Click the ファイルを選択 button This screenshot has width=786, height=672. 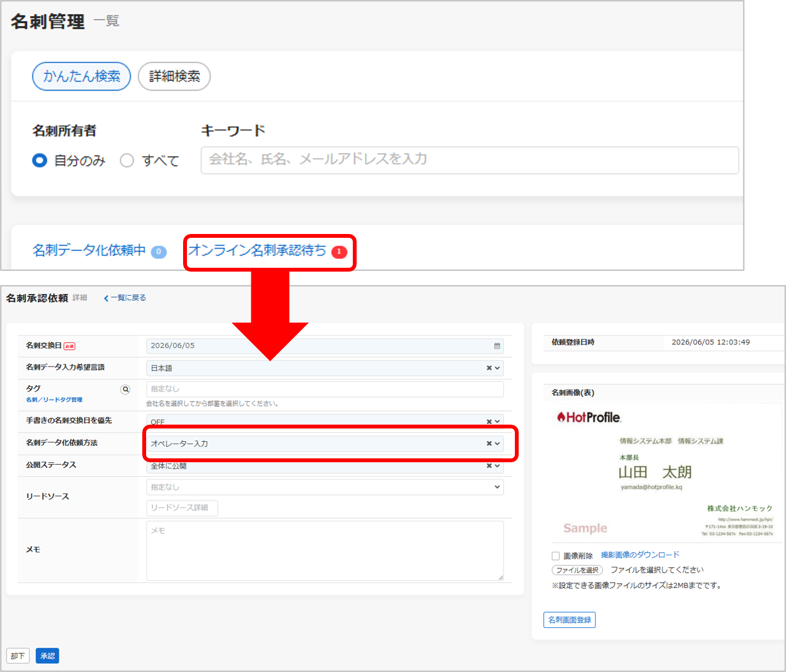[x=577, y=570]
